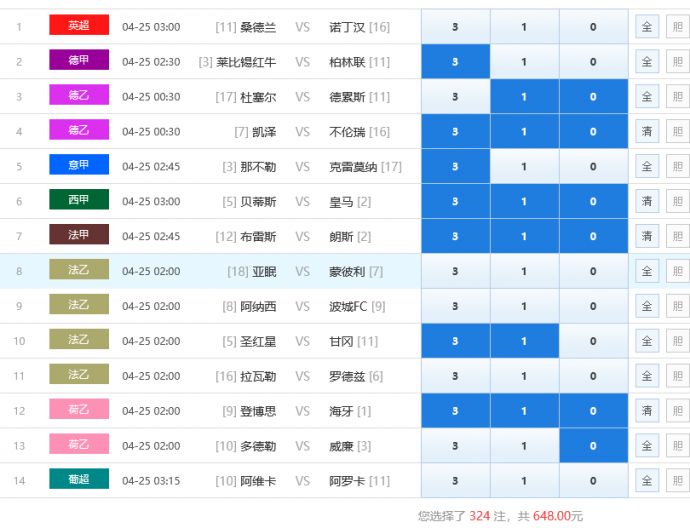This screenshot has height=528, width=690.
Task: Click the 圣红星 vs 甘冈 VS label
Action: pyautogui.click(x=303, y=341)
